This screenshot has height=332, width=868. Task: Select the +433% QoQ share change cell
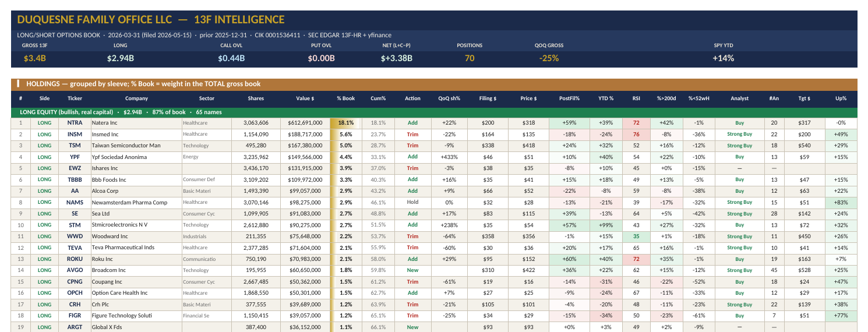449,157
